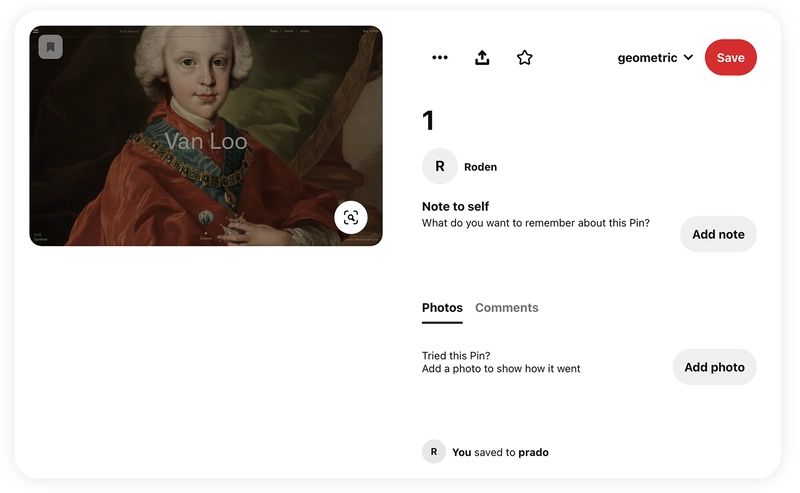Click the 'You' profile link

pos(462,452)
